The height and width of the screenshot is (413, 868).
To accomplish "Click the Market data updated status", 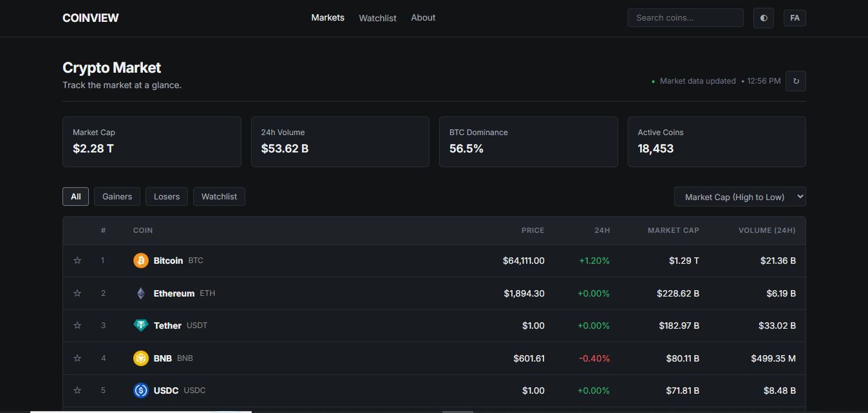I will click(697, 81).
